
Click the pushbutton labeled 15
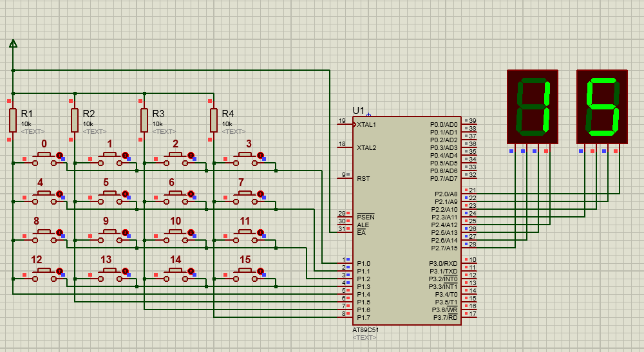point(245,275)
